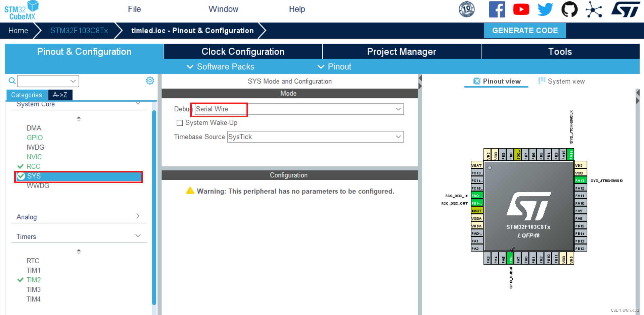Image resolution: width=644 pixels, height=315 pixels.
Task: Expand the Software Packs menu
Action: coord(221,67)
